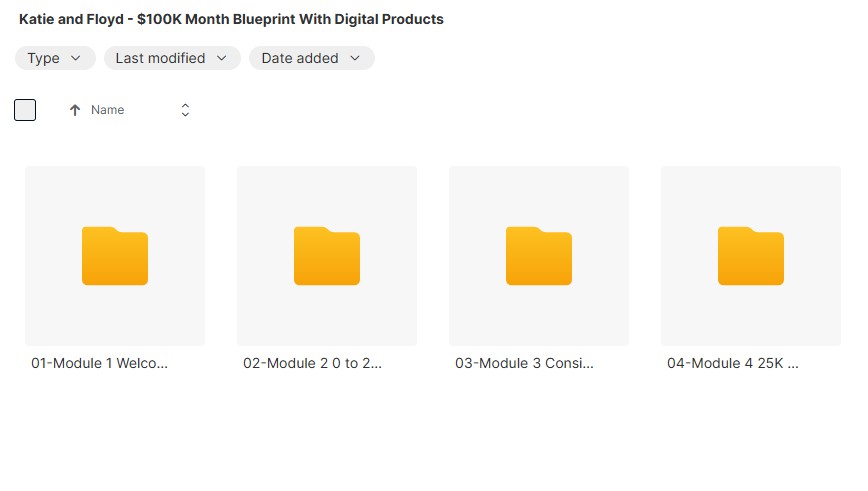
Task: Click the "01-Module 1 Welco..." folder name
Action: pyautogui.click(x=100, y=364)
